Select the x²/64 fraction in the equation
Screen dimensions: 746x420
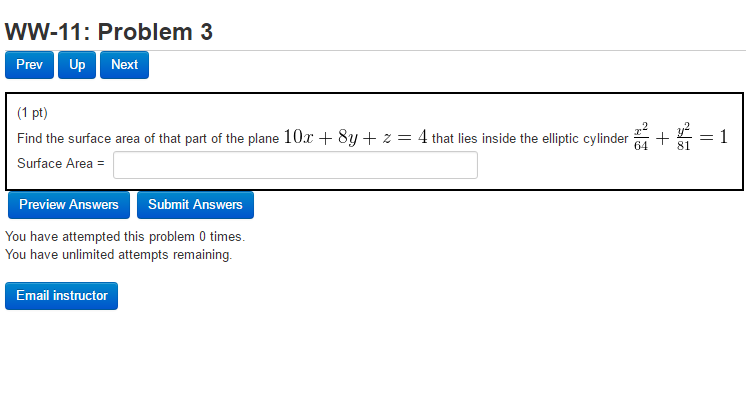click(x=641, y=138)
